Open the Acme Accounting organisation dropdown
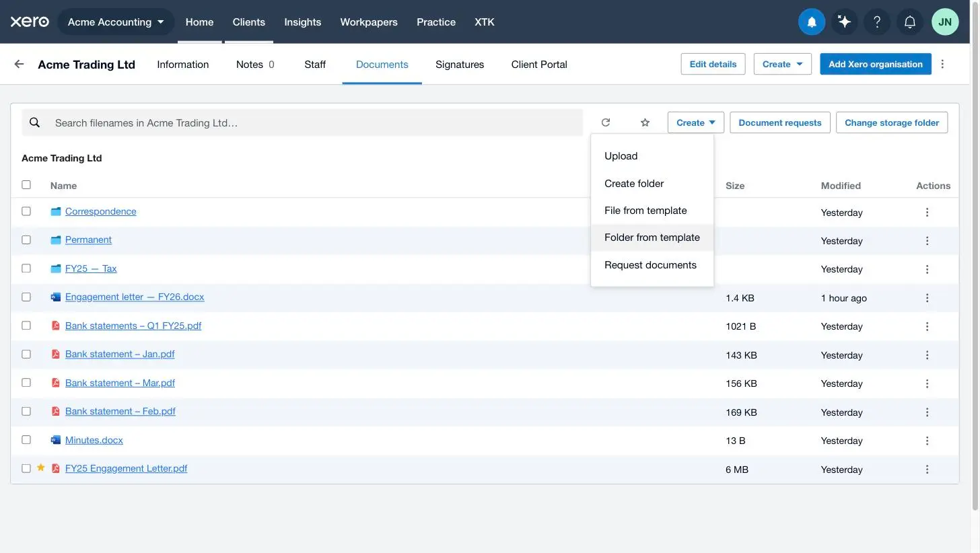 point(116,22)
